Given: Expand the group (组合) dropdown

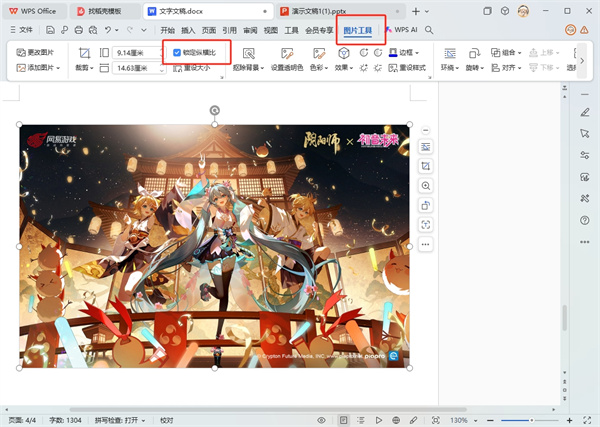Looking at the screenshot, I should coord(520,53).
